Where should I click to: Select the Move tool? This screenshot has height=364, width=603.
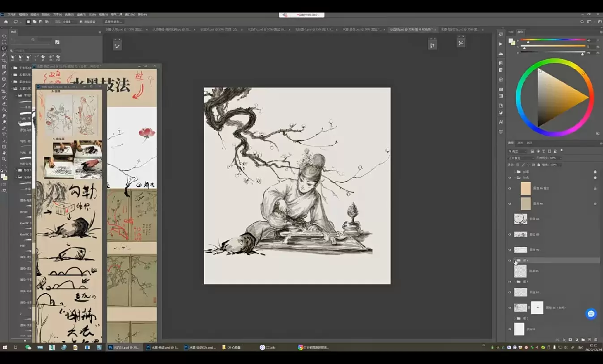click(x=4, y=36)
